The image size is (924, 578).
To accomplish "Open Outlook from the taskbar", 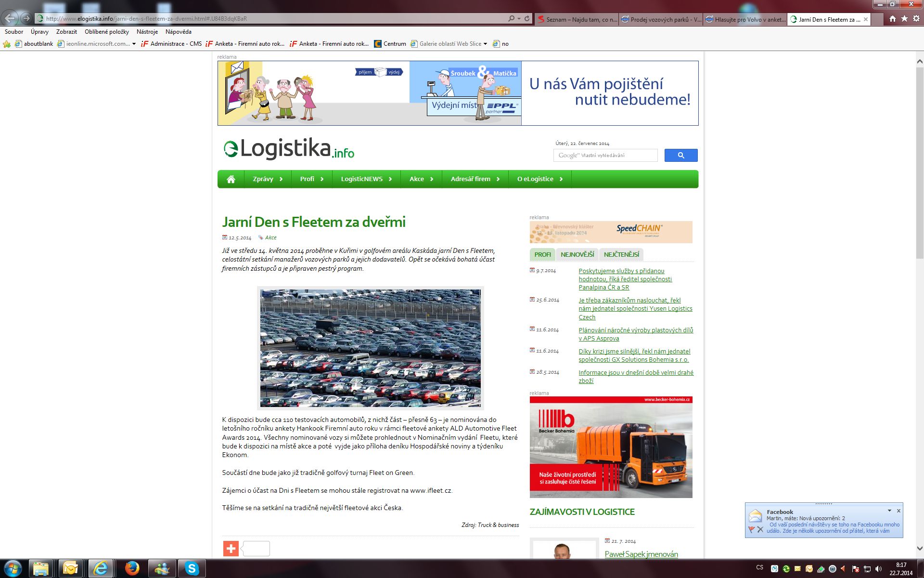I will point(70,569).
